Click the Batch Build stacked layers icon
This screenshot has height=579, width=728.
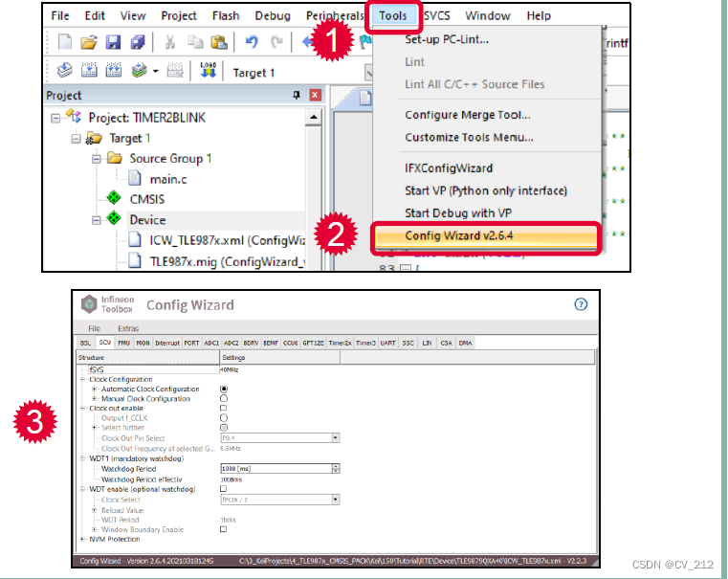pos(140,71)
